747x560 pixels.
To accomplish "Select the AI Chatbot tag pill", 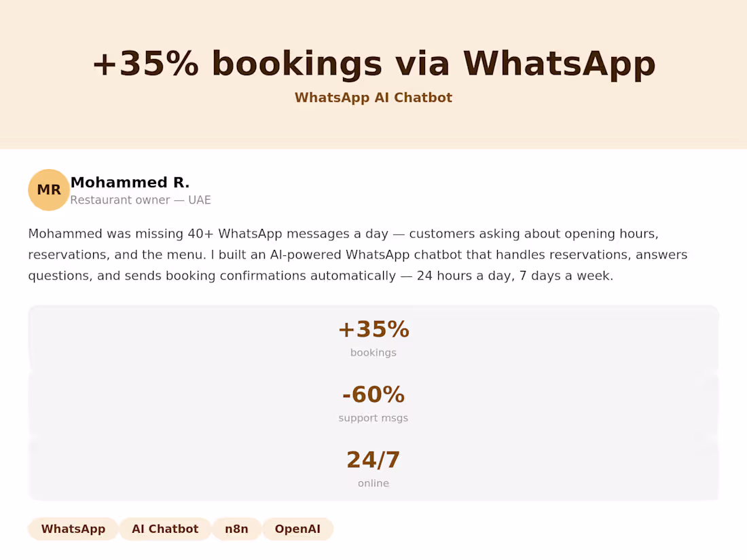I will pos(165,529).
